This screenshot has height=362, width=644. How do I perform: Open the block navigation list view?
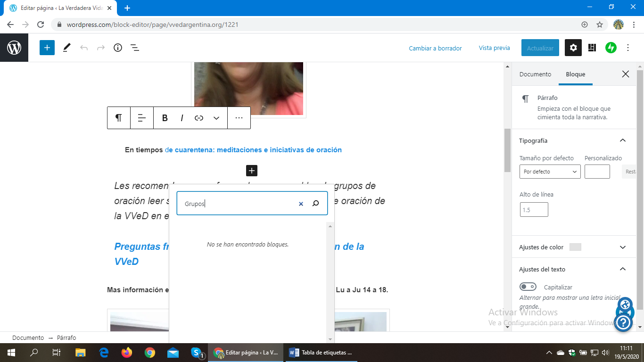point(135,48)
